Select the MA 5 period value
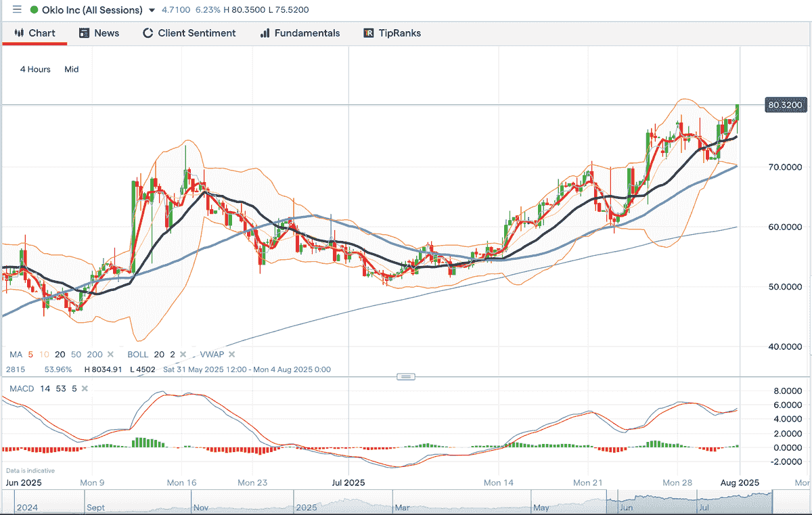The width and height of the screenshot is (812, 515). (x=31, y=354)
